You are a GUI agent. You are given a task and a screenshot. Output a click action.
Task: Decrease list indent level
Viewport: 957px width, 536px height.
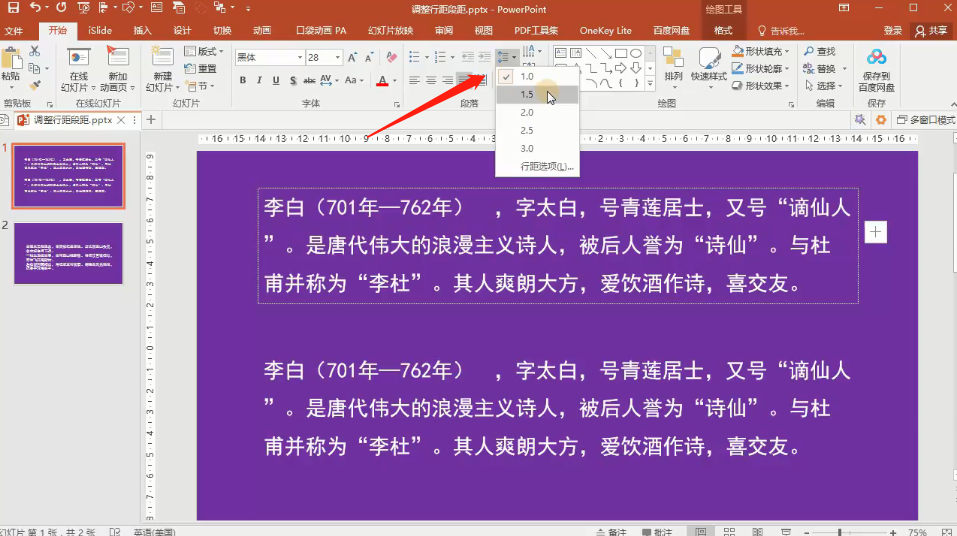point(468,57)
